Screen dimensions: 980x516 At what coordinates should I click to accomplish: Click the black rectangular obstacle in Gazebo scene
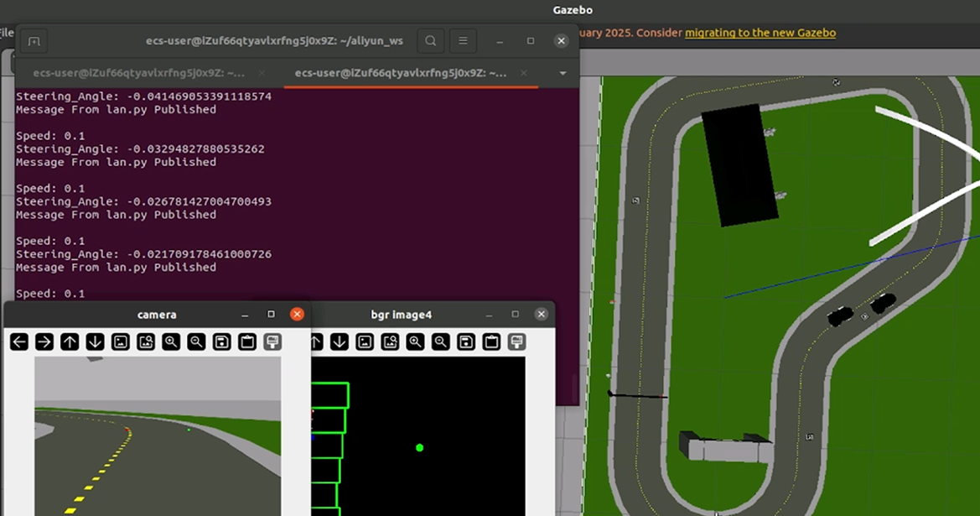(x=740, y=165)
